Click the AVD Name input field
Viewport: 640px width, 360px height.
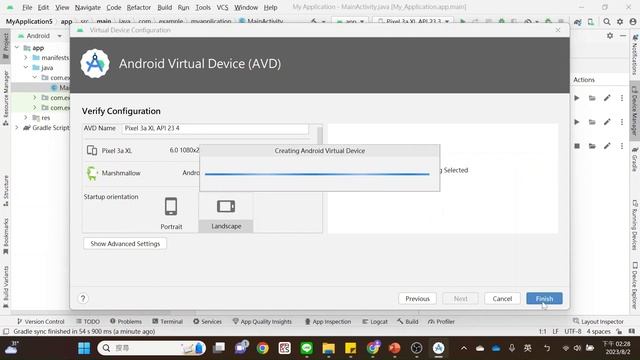tap(215, 128)
